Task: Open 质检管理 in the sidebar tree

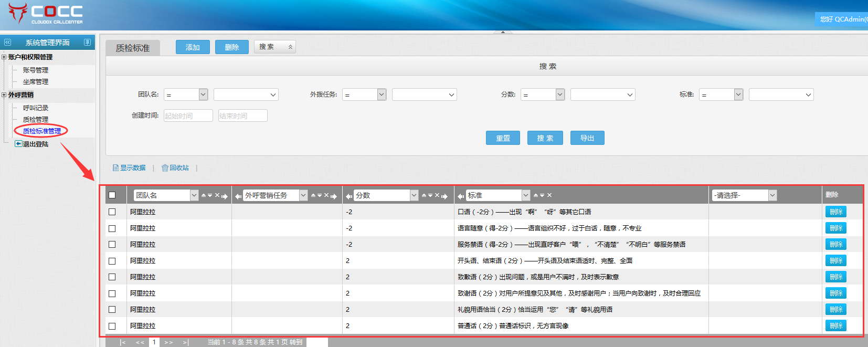Action: click(x=36, y=120)
